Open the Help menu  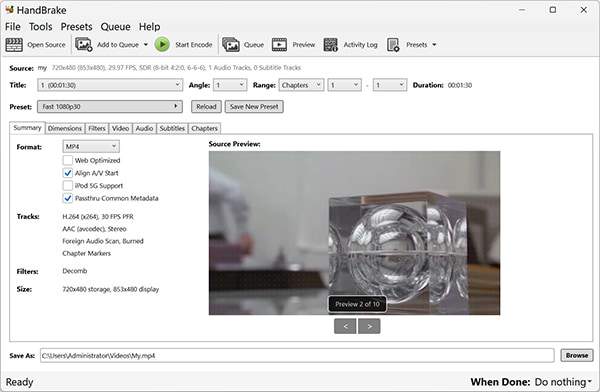[149, 27]
